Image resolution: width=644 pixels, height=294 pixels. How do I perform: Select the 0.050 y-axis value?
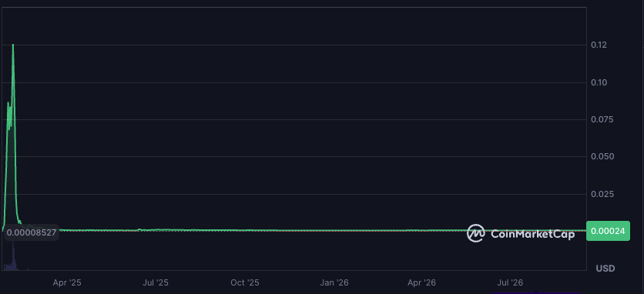602,156
